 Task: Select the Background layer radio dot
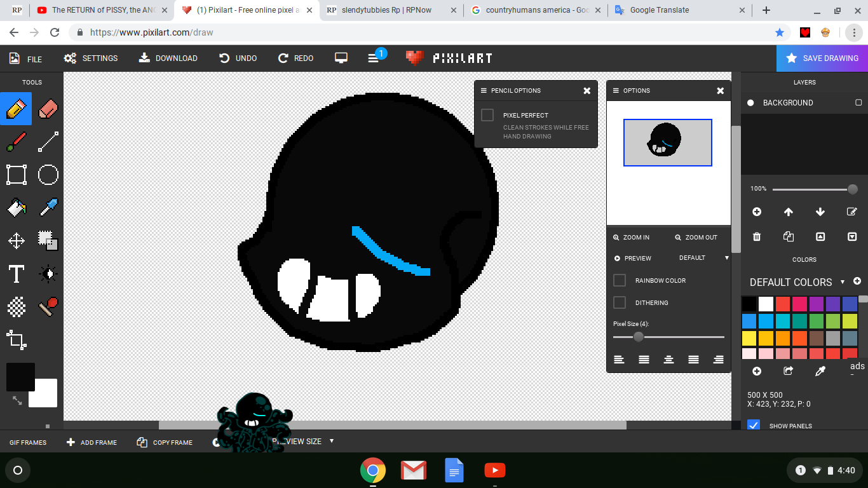click(750, 102)
